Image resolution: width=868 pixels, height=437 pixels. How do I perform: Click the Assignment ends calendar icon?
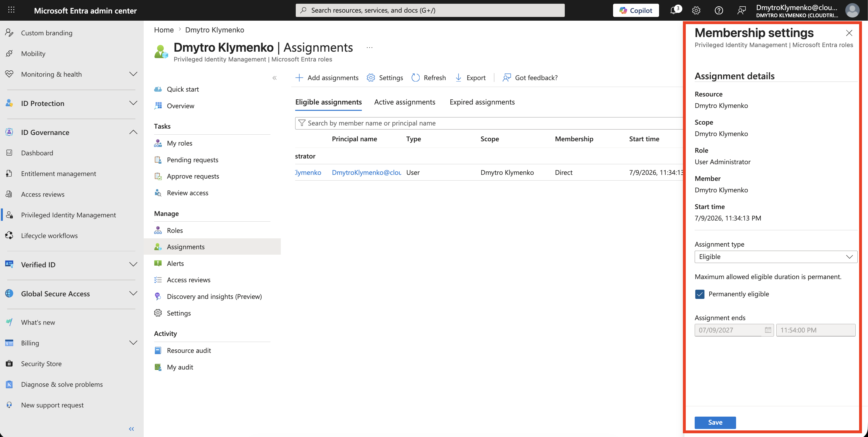click(768, 330)
